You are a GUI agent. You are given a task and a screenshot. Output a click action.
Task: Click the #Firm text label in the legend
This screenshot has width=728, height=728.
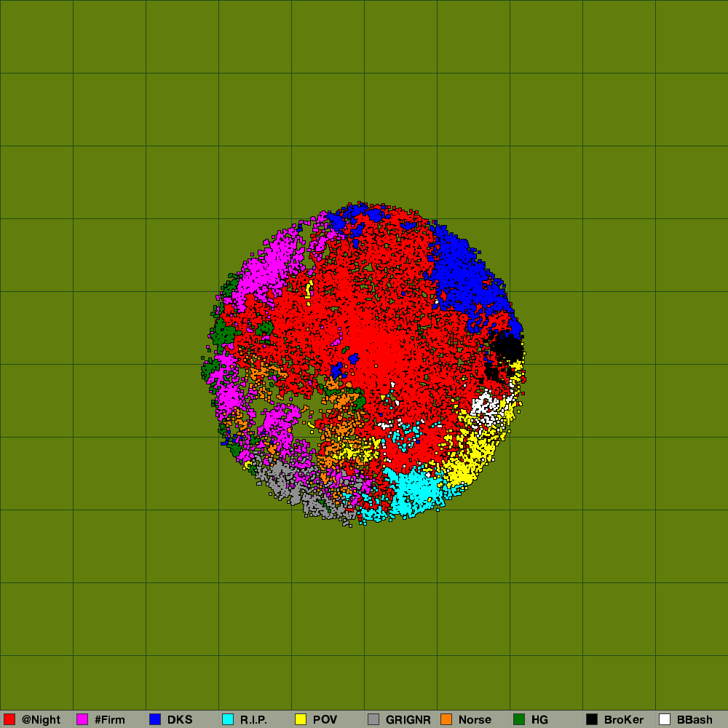[110, 719]
